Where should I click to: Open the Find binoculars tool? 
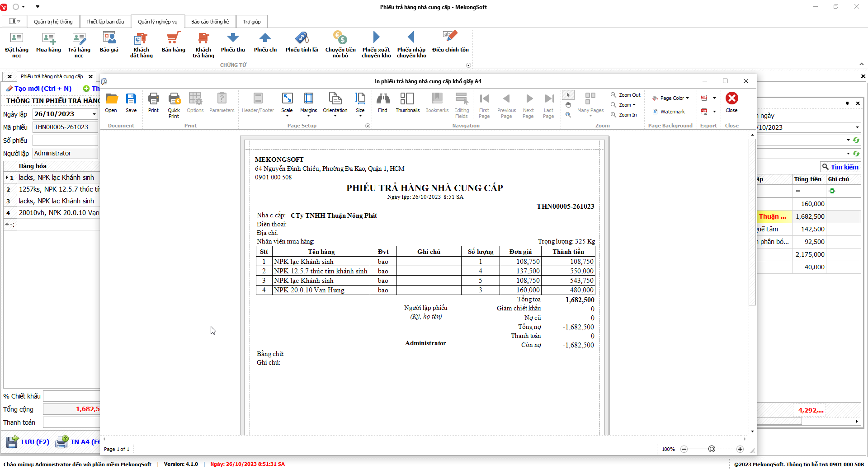pos(382,103)
